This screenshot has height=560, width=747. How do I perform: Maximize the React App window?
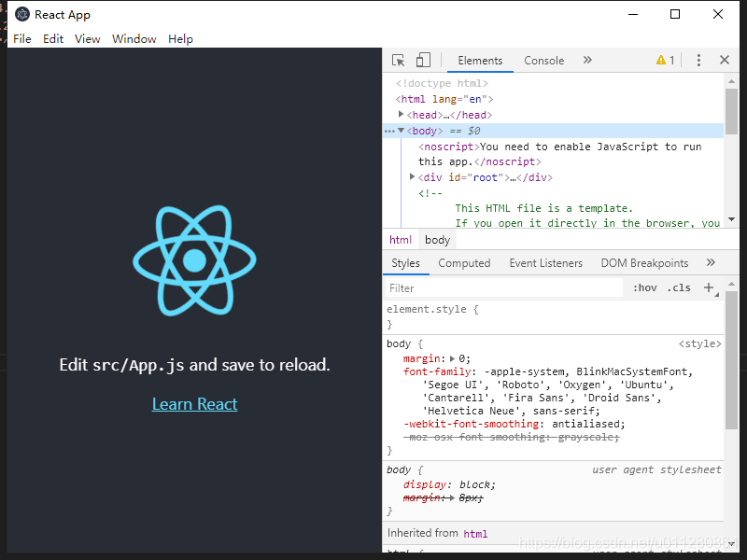click(674, 14)
